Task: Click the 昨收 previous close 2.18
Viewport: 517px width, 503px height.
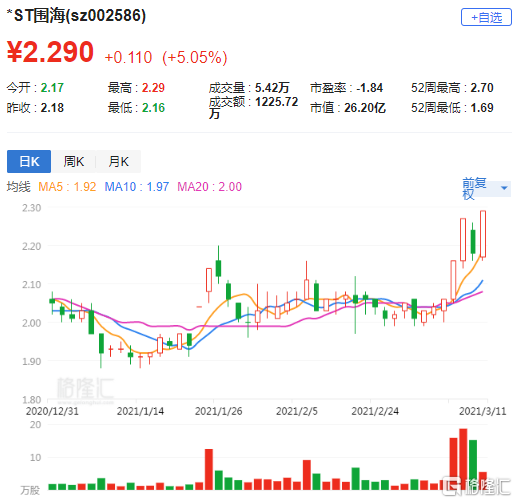Action: click(x=52, y=108)
